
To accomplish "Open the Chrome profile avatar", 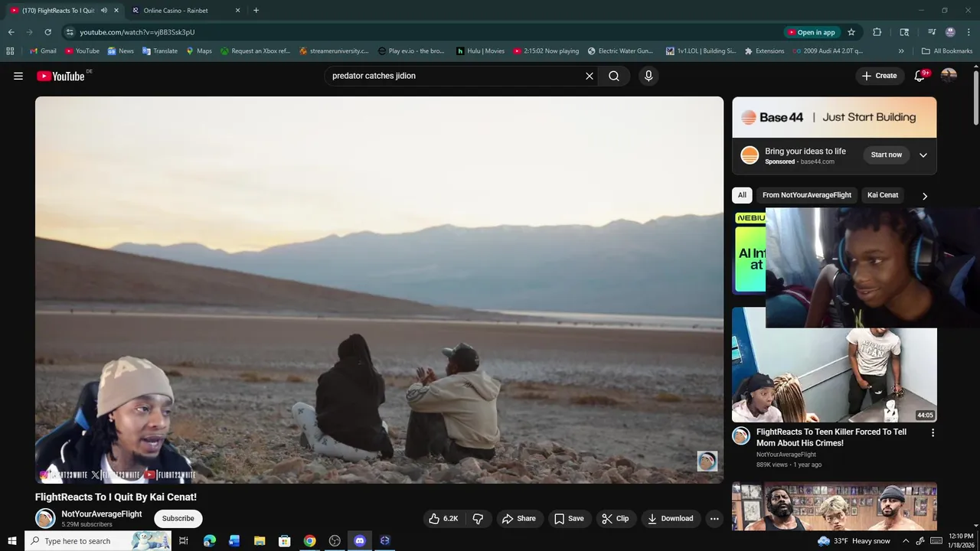I will click(x=950, y=32).
